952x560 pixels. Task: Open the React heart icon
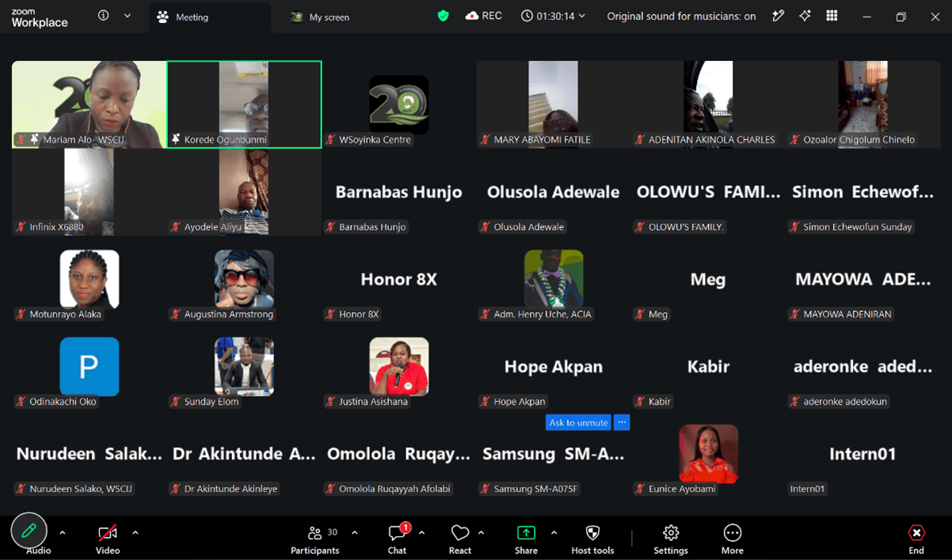460,539
